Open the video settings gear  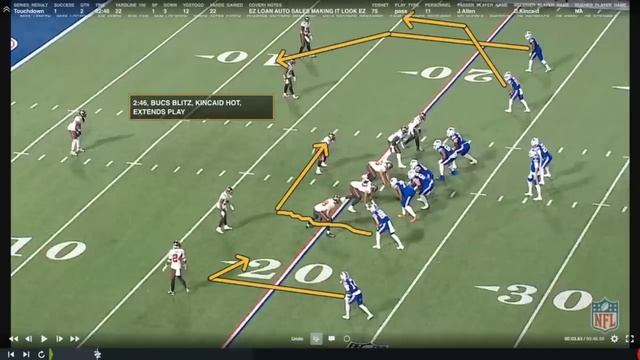click(614, 339)
